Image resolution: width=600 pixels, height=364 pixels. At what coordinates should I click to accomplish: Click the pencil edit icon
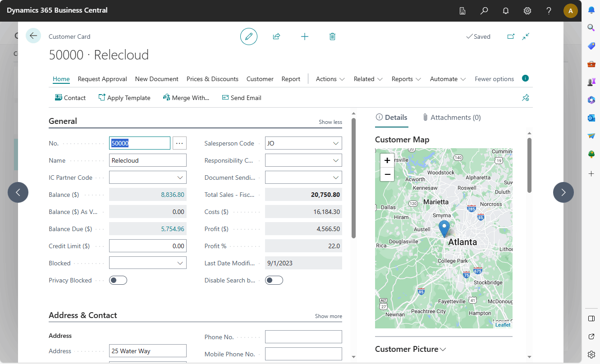click(248, 36)
